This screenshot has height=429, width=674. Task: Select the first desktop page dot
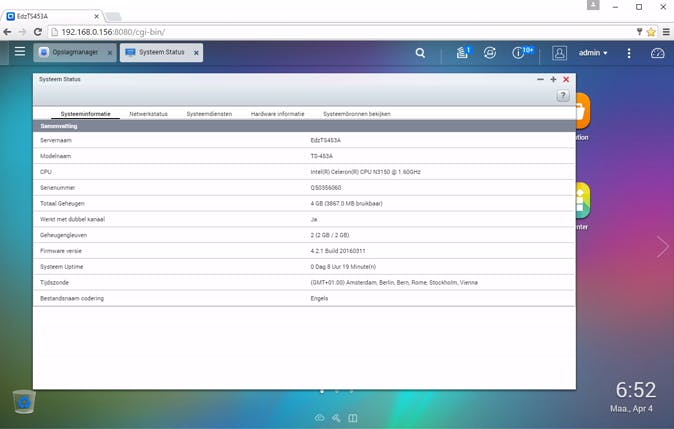pyautogui.click(x=322, y=391)
